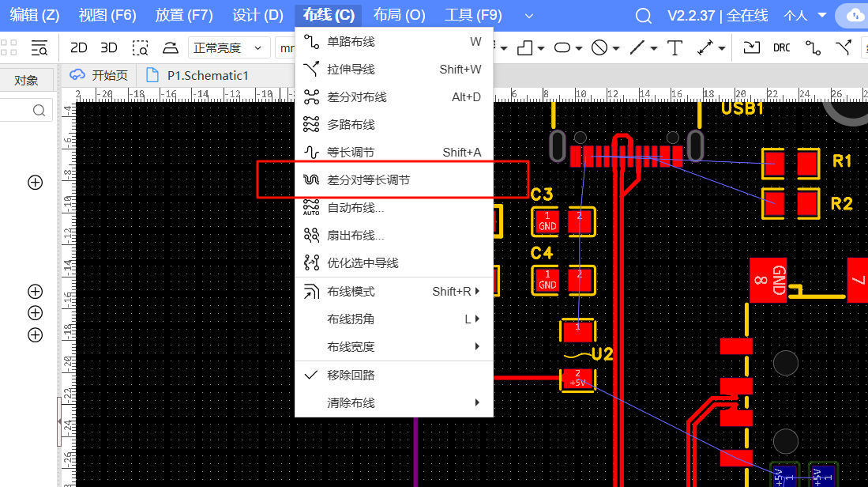Click the C3 GND pad 1
The width and height of the screenshot is (868, 487).
pos(547,221)
